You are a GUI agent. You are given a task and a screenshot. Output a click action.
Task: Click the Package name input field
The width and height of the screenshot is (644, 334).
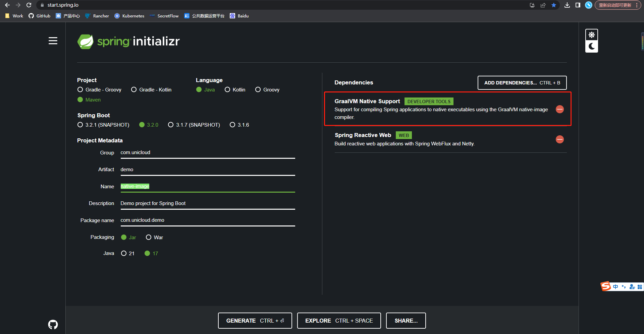coord(208,220)
